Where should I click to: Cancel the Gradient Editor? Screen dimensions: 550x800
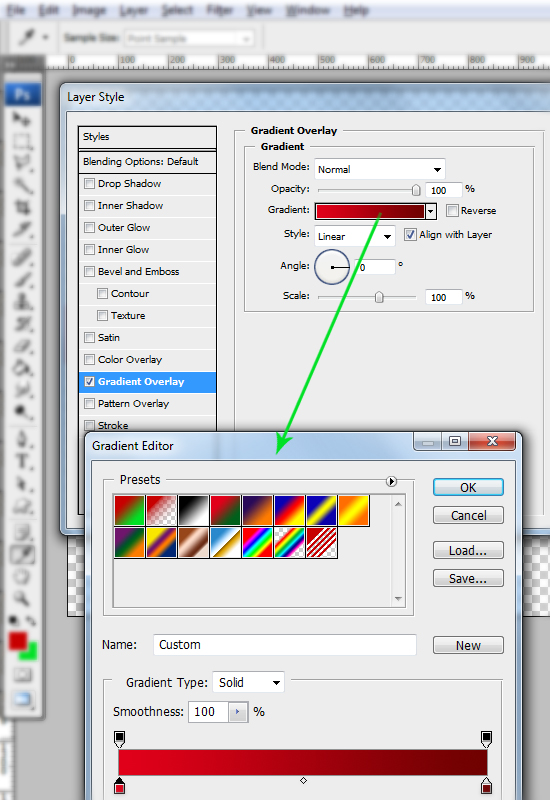pos(468,515)
